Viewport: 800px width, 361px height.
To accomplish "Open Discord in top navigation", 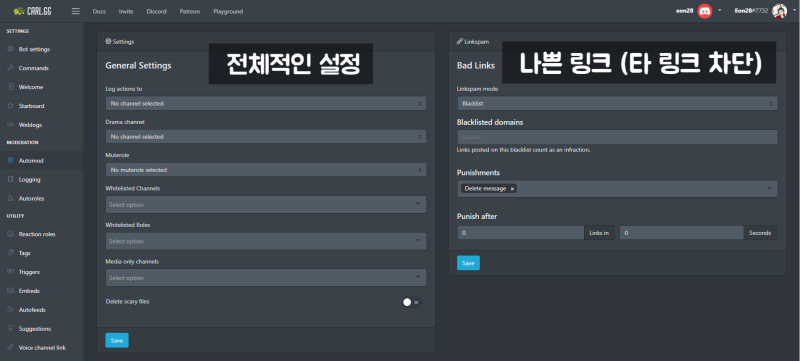I will point(156,11).
